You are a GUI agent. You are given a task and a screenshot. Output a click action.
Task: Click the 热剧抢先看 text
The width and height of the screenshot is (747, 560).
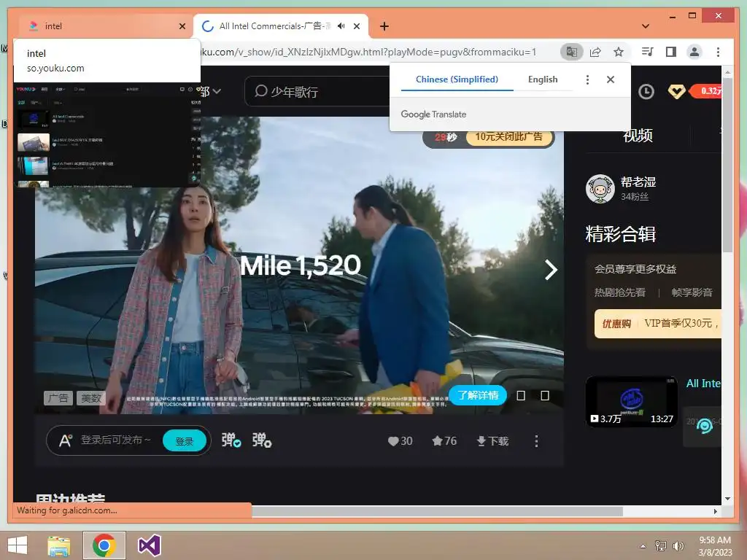click(620, 292)
